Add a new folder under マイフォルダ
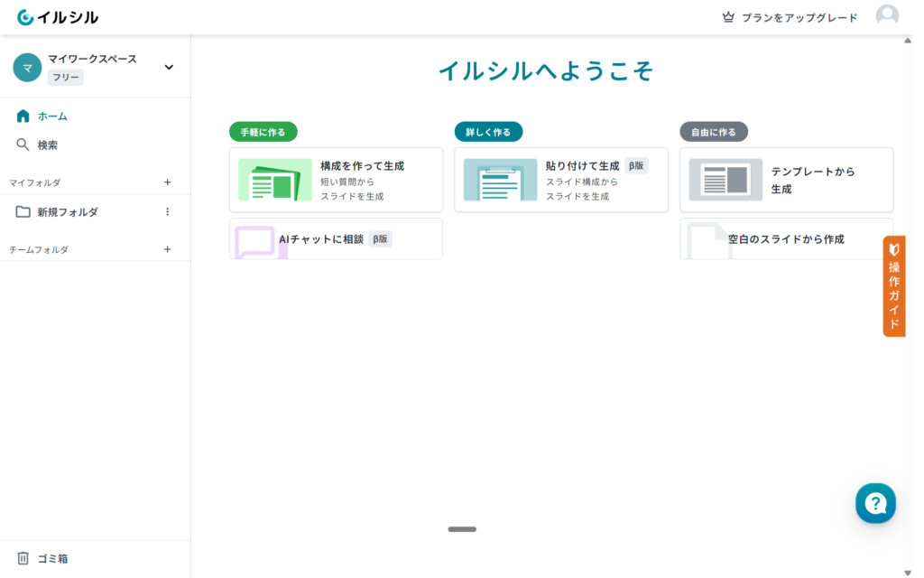The image size is (924, 578). (167, 182)
